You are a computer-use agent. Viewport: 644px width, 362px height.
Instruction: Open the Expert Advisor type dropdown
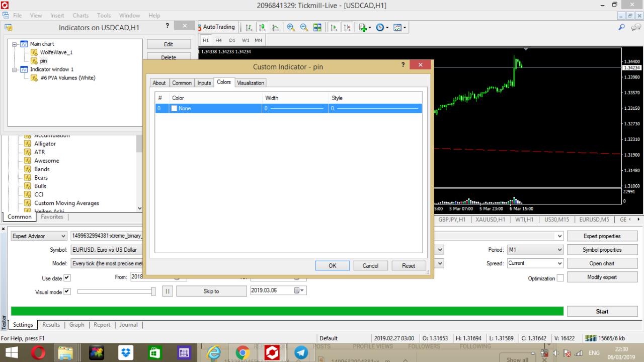tap(39, 236)
